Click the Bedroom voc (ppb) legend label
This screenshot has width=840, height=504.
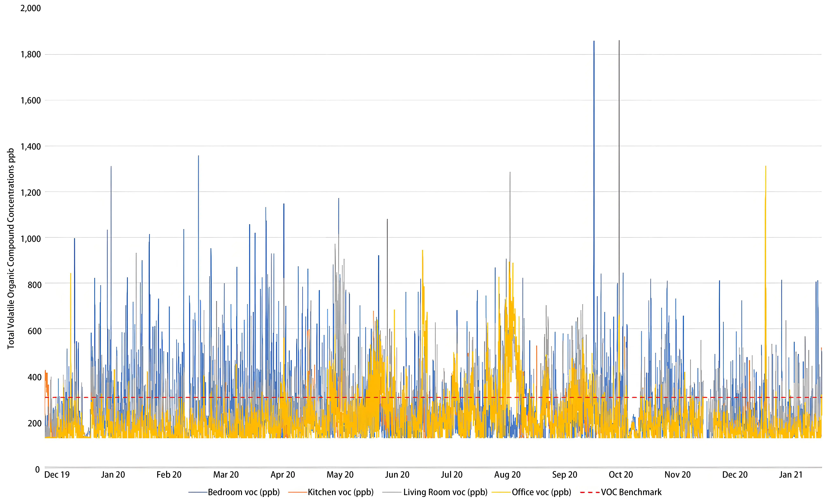coord(244,492)
